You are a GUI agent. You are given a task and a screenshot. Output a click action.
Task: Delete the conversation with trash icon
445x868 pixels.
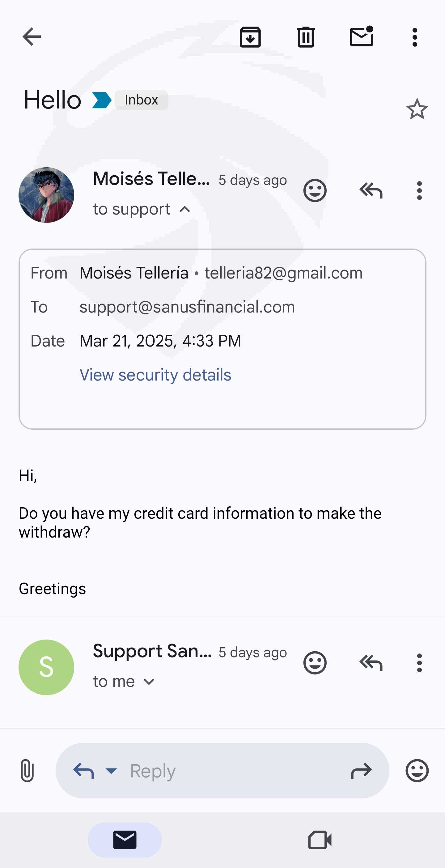pyautogui.click(x=306, y=37)
